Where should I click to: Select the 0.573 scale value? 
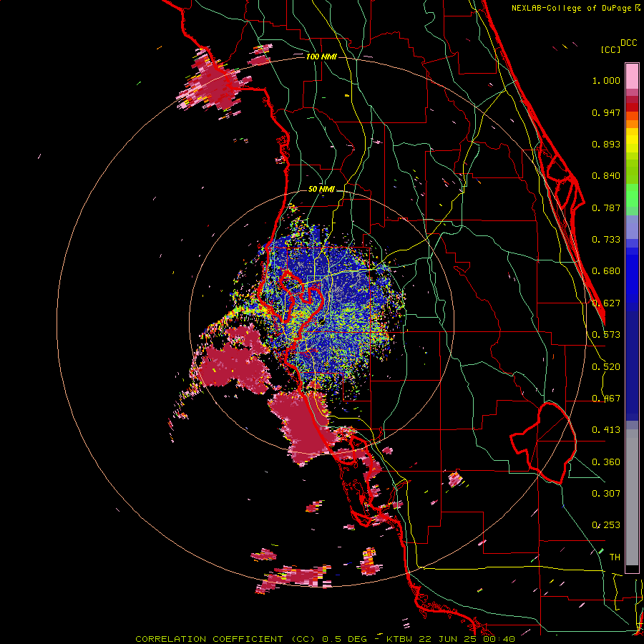pyautogui.click(x=606, y=335)
